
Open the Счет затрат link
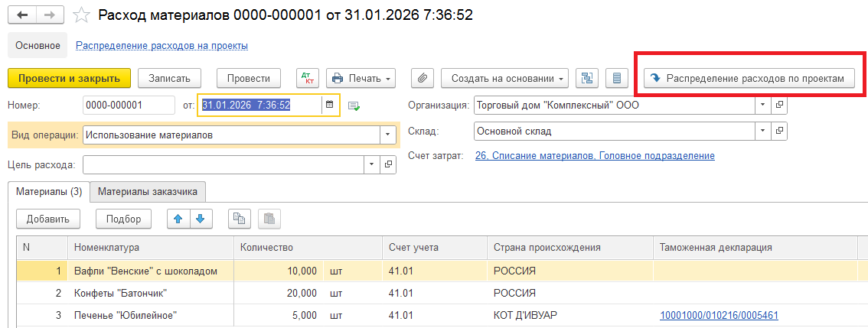tap(595, 155)
